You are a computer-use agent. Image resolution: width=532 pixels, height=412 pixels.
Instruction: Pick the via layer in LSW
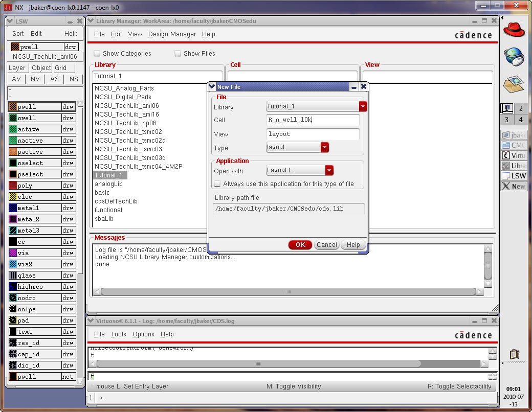[42, 253]
